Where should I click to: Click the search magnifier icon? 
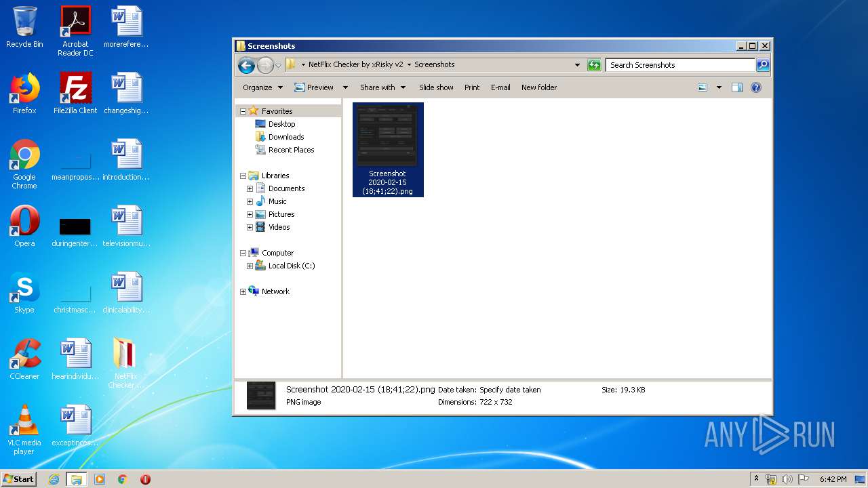763,65
